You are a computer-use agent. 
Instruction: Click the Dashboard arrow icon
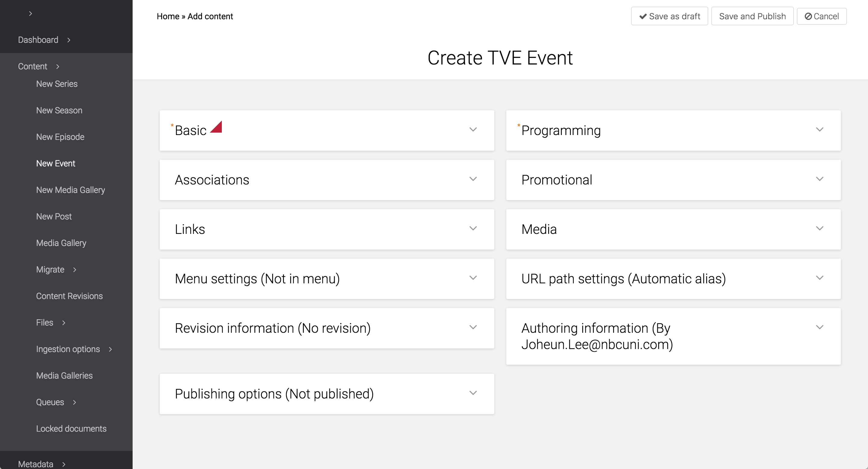69,40
